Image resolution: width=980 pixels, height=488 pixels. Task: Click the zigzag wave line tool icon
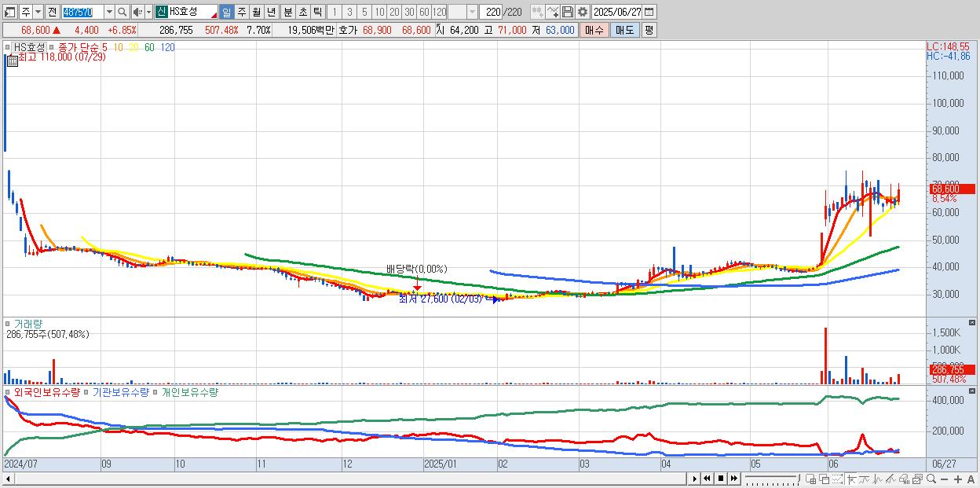pyautogui.click(x=877, y=479)
